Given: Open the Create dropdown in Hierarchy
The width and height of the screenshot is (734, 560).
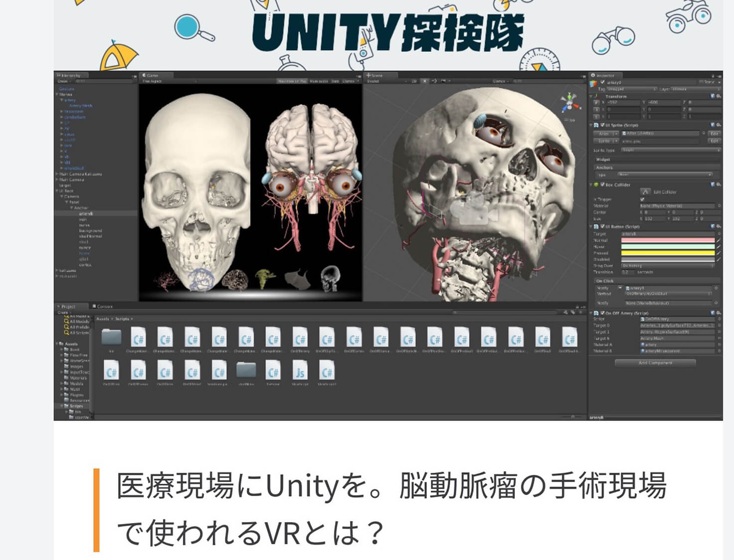Looking at the screenshot, I should [x=64, y=81].
